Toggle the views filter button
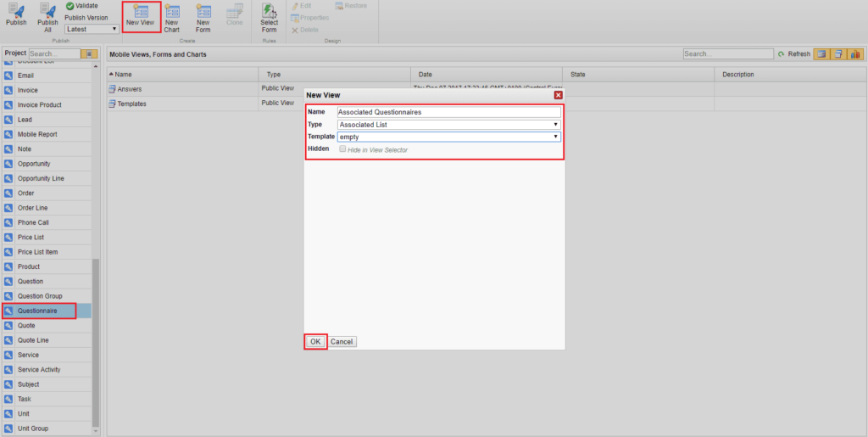Screen dimensions: 868x437 pos(821,53)
